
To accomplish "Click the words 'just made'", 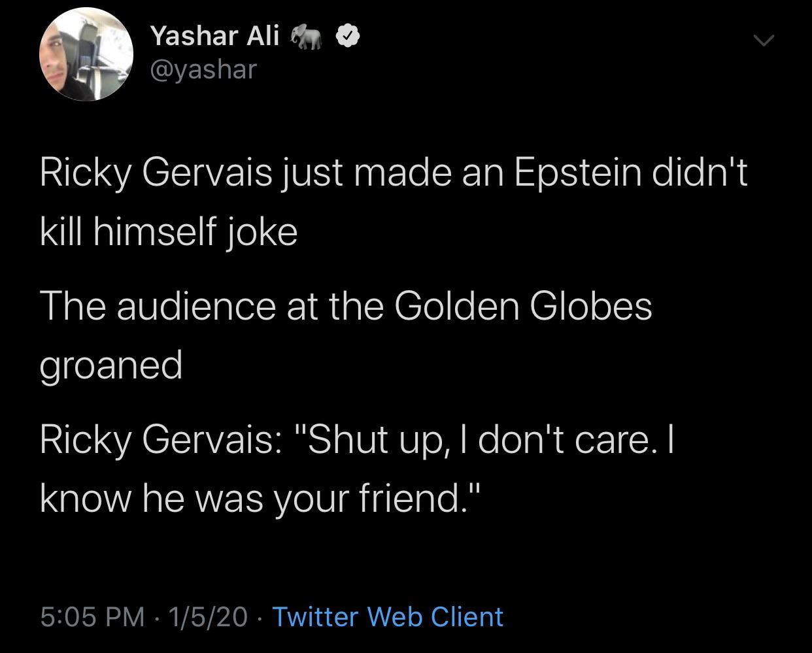I will [356, 173].
